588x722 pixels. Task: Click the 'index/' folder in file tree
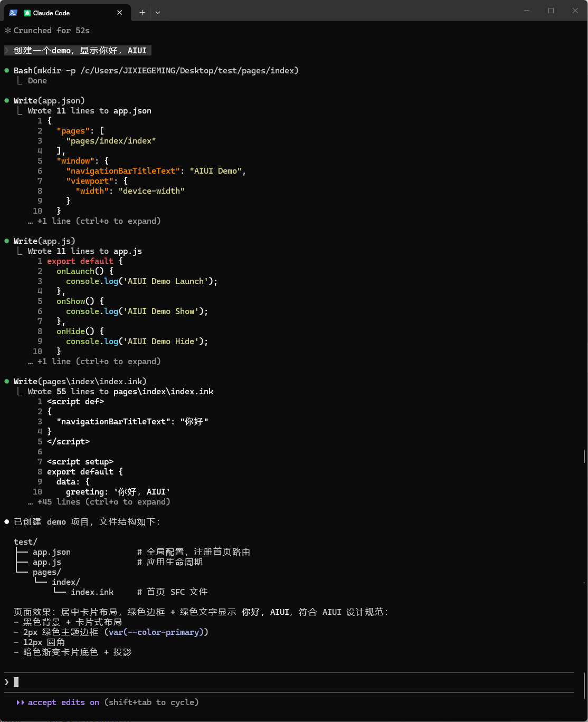(x=66, y=582)
